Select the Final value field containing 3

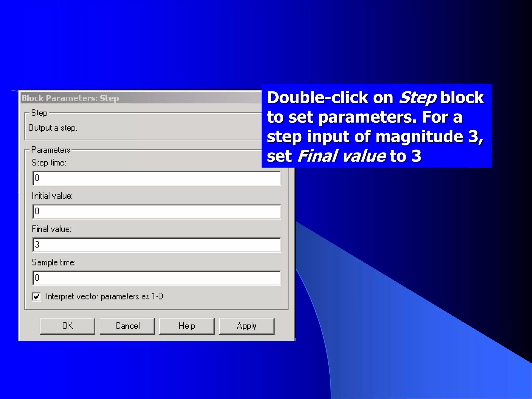(x=157, y=245)
